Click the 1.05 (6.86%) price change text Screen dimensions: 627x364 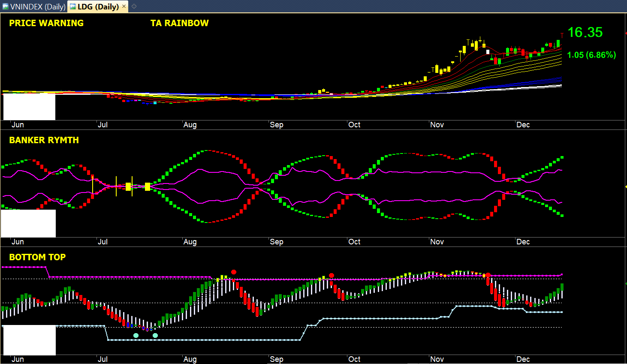(591, 55)
